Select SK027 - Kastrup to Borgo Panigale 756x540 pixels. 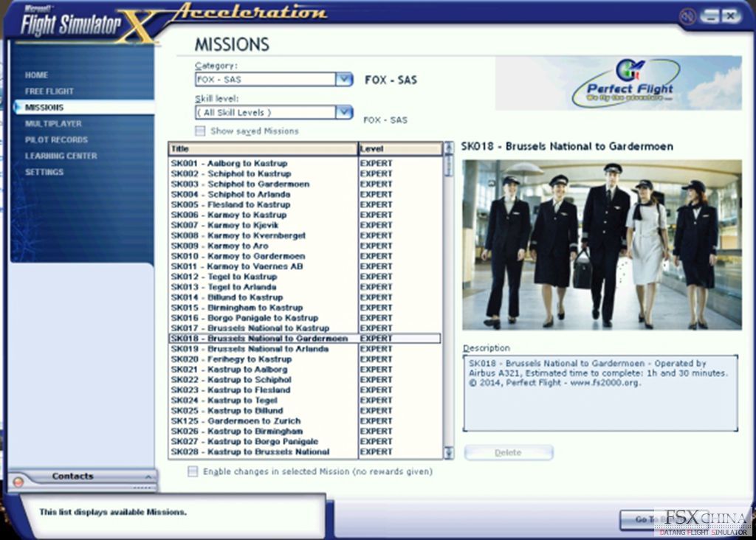(x=305, y=442)
